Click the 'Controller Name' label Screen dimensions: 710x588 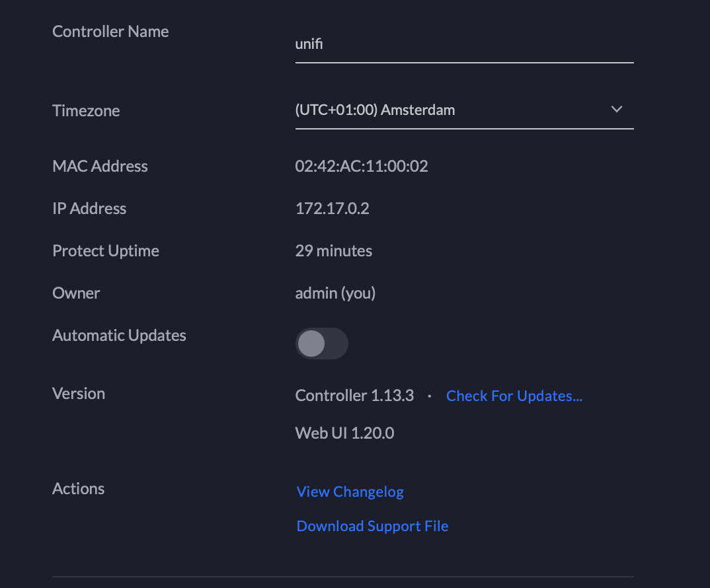[110, 32]
